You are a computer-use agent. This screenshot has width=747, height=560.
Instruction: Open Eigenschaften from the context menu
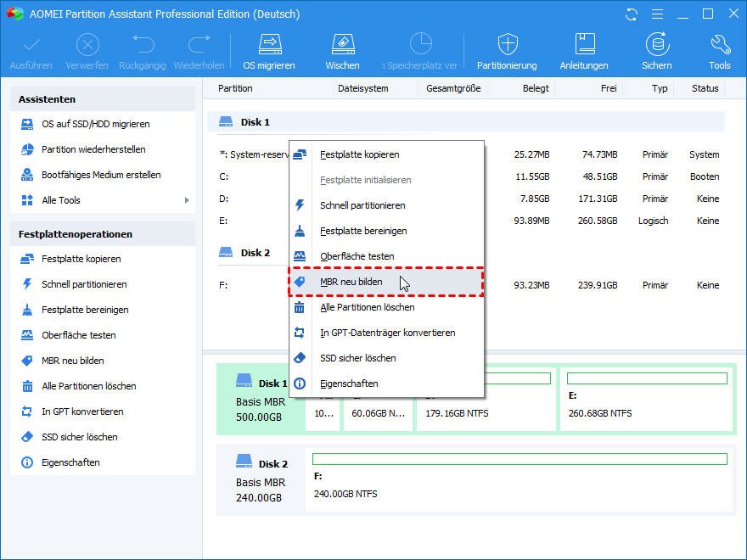pos(386,384)
